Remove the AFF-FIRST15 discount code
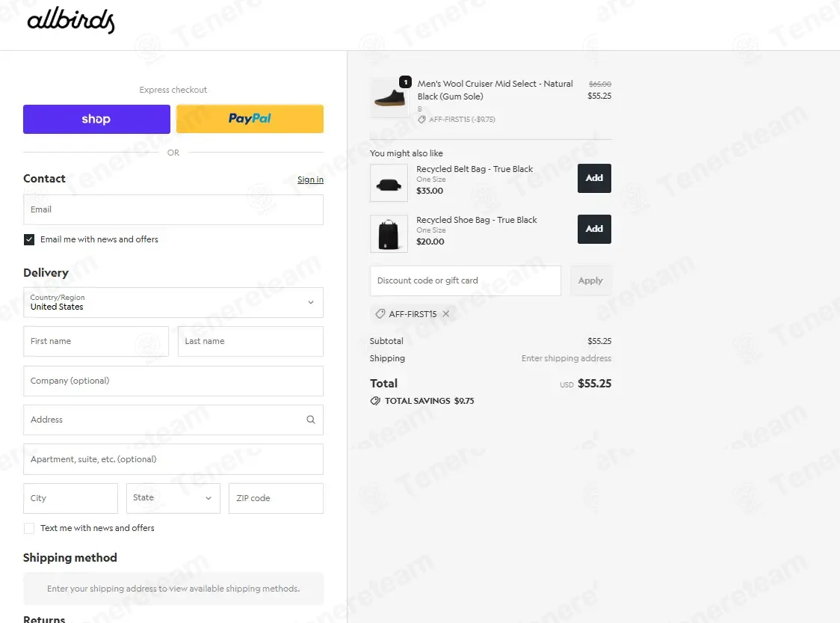This screenshot has height=623, width=840. [445, 314]
